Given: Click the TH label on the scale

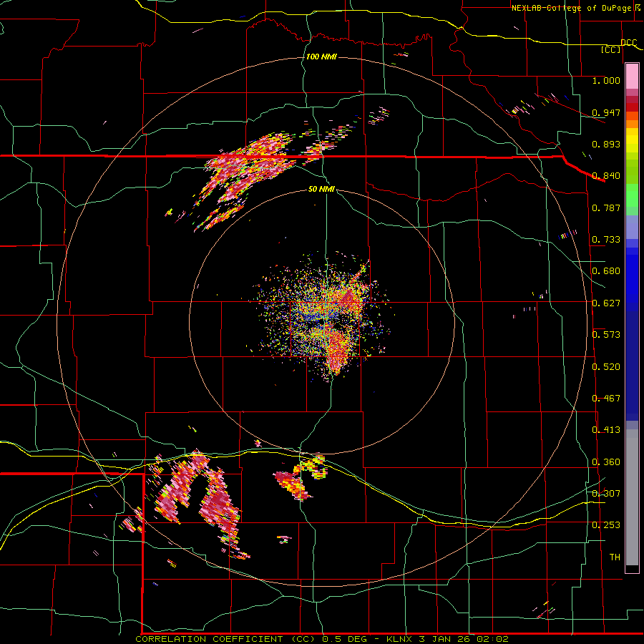Looking at the screenshot, I should pos(615,557).
